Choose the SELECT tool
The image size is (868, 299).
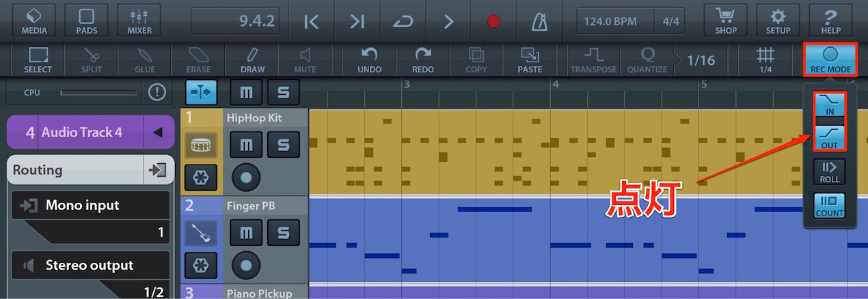pos(38,60)
